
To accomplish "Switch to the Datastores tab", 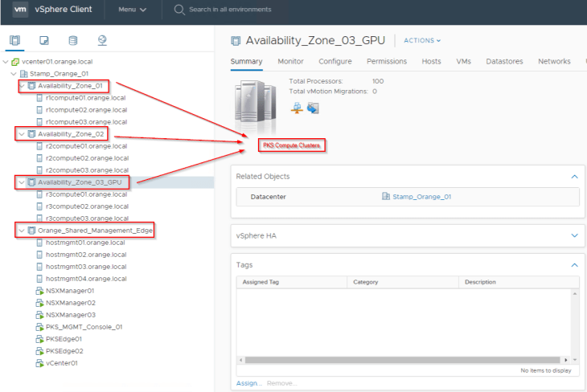I will (504, 61).
